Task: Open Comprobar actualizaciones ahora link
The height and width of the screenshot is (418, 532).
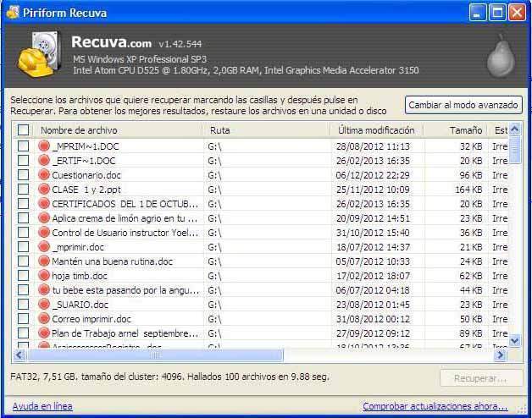Action: click(x=435, y=406)
